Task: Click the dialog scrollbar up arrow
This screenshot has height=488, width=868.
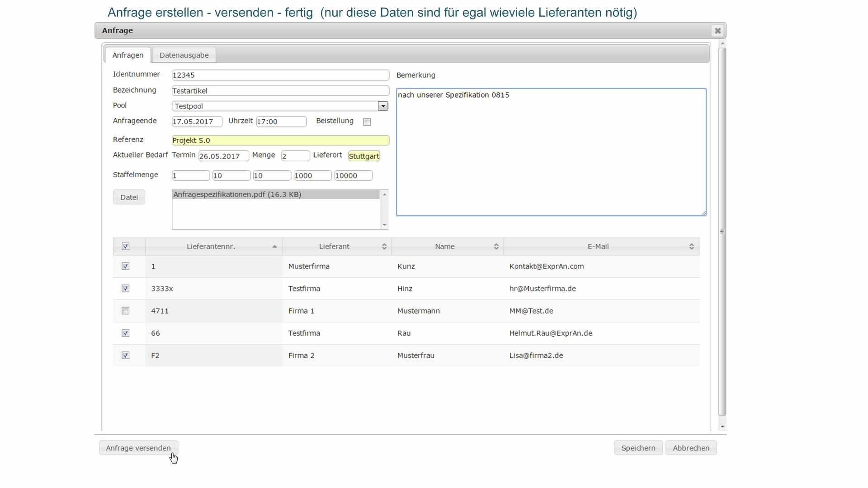Action: point(722,44)
